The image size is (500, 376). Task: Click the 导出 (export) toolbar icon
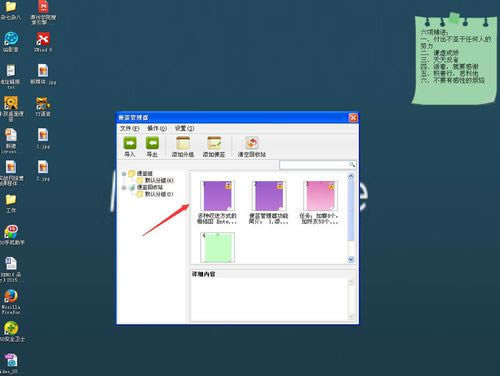point(152,143)
